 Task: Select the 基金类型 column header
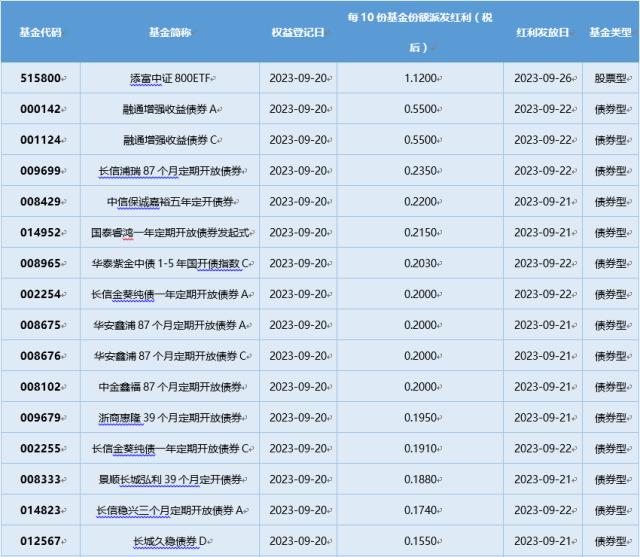coord(611,32)
